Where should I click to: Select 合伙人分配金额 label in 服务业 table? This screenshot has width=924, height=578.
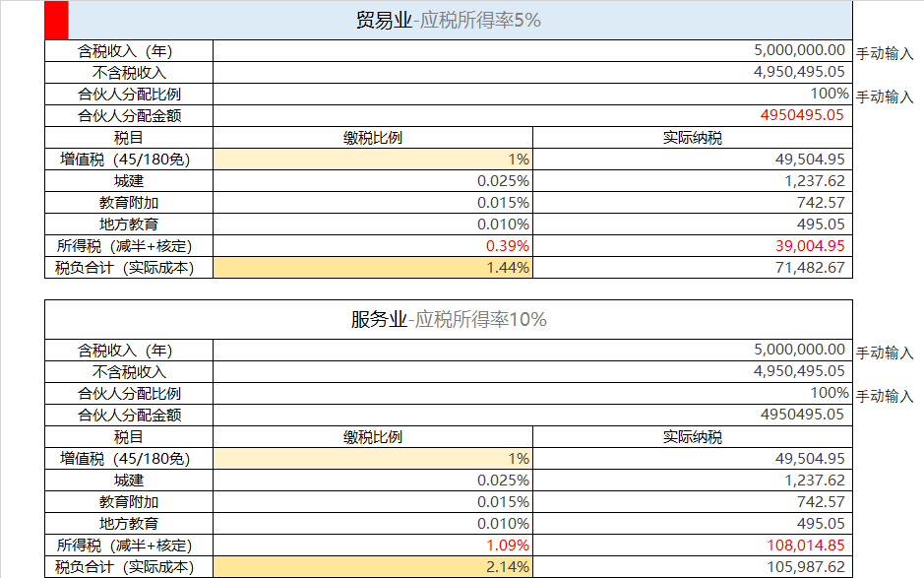tap(129, 415)
